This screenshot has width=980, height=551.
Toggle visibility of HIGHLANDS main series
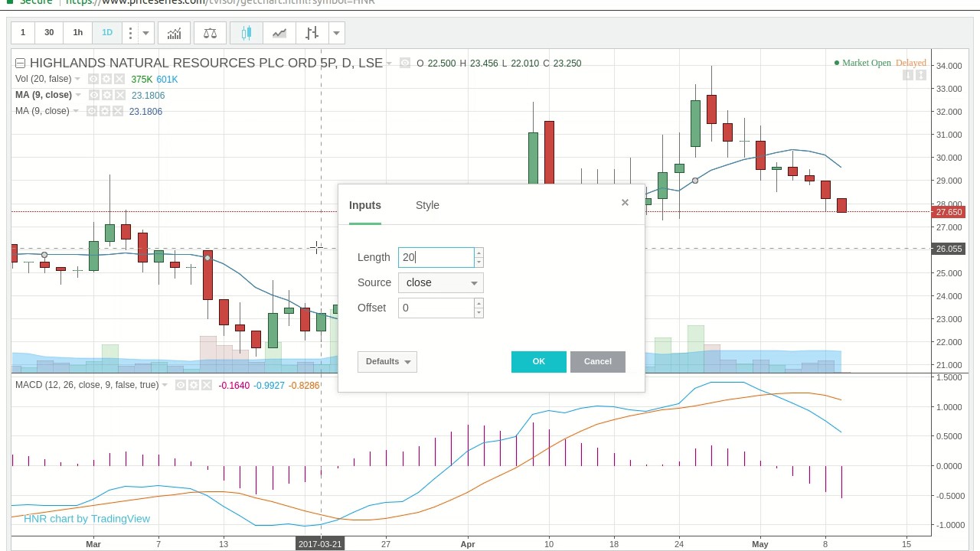[405, 64]
